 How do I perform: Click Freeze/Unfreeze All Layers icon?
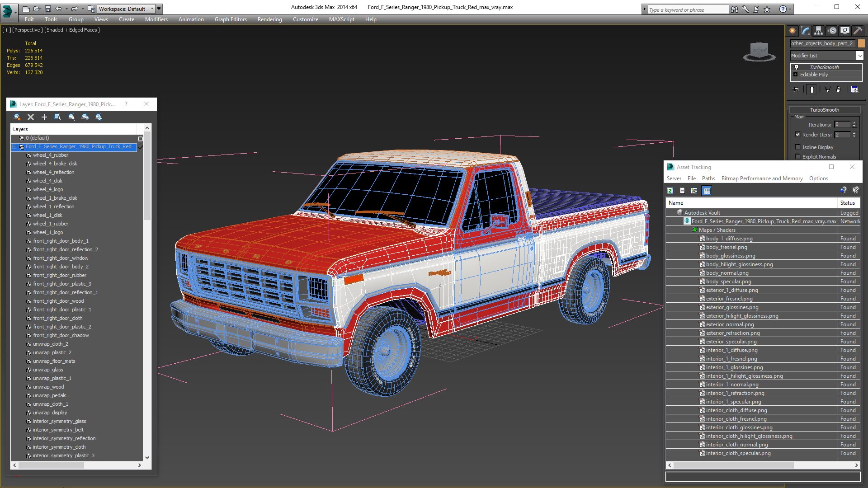coord(99,117)
